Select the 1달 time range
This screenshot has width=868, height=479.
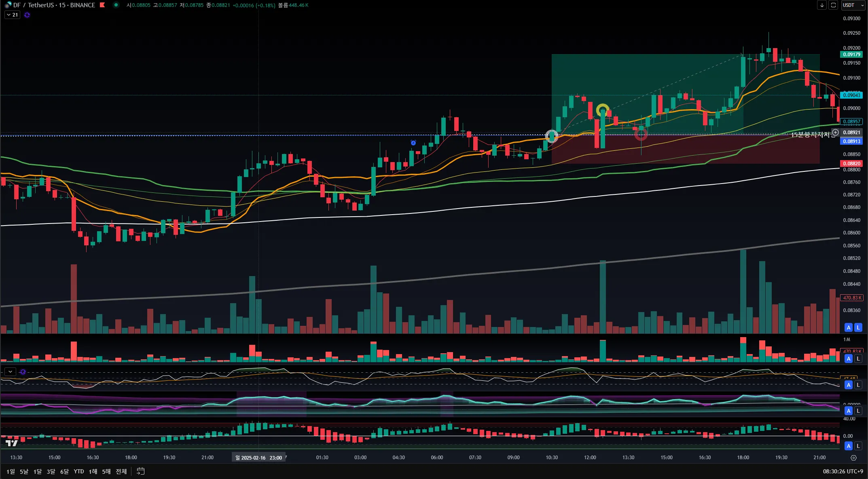click(x=37, y=471)
